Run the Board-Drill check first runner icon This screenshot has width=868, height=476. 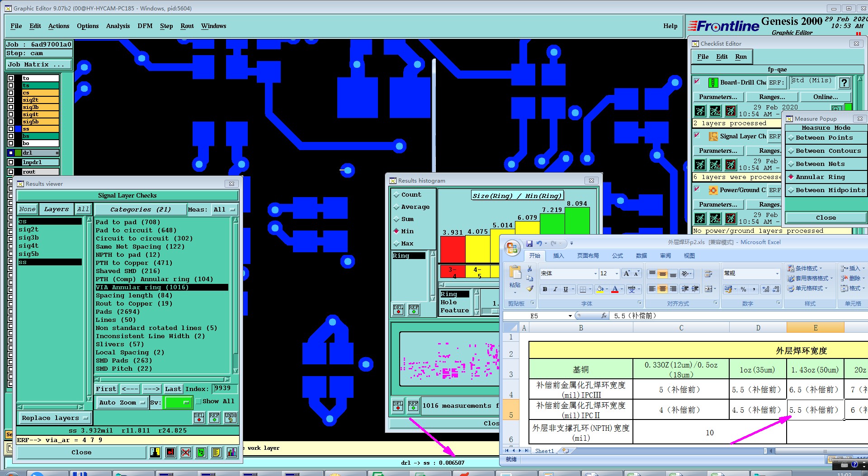700,111
